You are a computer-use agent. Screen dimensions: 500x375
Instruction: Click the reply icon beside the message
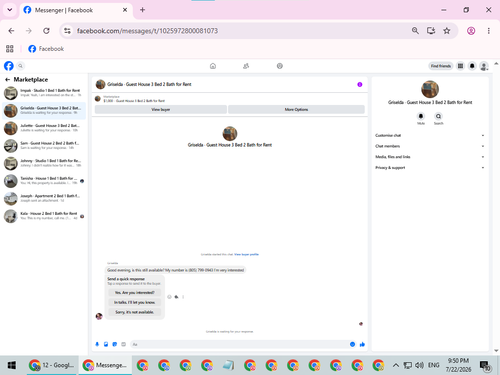click(x=176, y=297)
